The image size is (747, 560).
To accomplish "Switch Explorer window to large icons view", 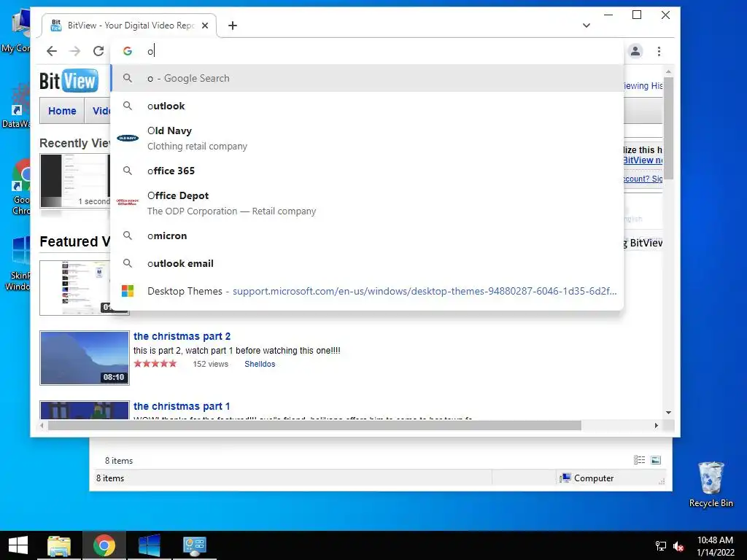I will (656, 460).
